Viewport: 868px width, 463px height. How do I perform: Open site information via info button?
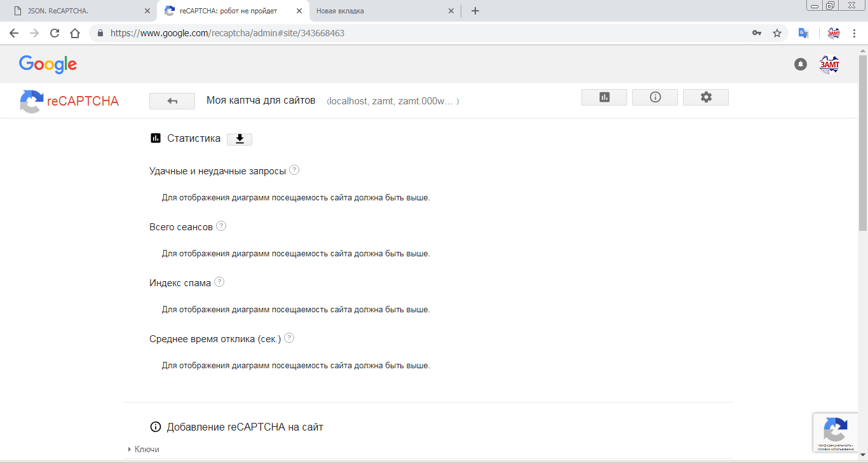pyautogui.click(x=655, y=97)
